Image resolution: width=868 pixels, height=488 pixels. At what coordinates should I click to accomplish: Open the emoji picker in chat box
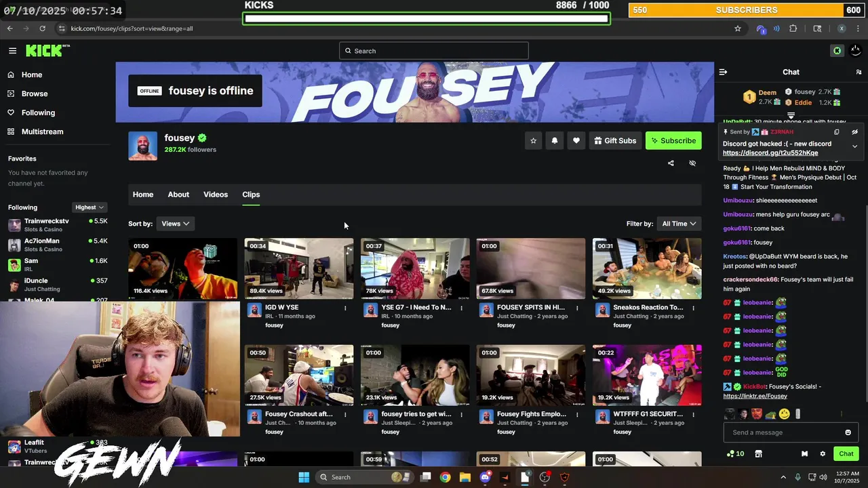point(848,432)
